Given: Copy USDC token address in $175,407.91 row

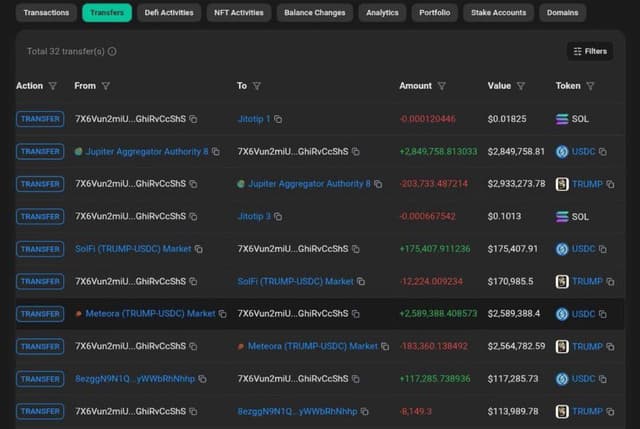Looking at the screenshot, I should point(603,249).
